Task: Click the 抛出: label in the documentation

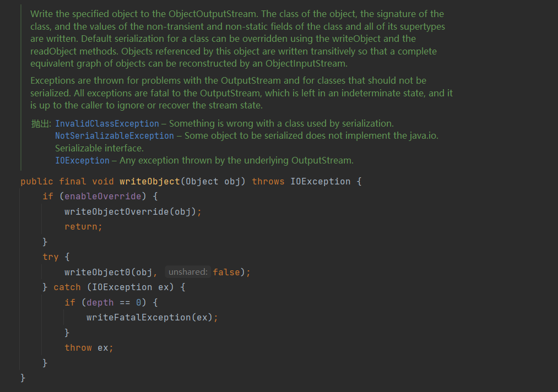Action: [41, 123]
